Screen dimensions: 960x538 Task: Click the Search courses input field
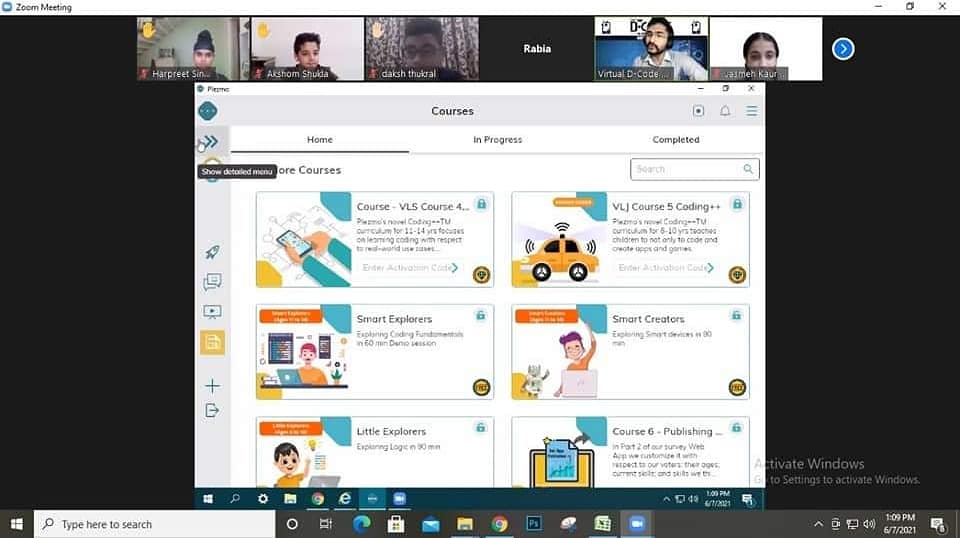click(694, 169)
